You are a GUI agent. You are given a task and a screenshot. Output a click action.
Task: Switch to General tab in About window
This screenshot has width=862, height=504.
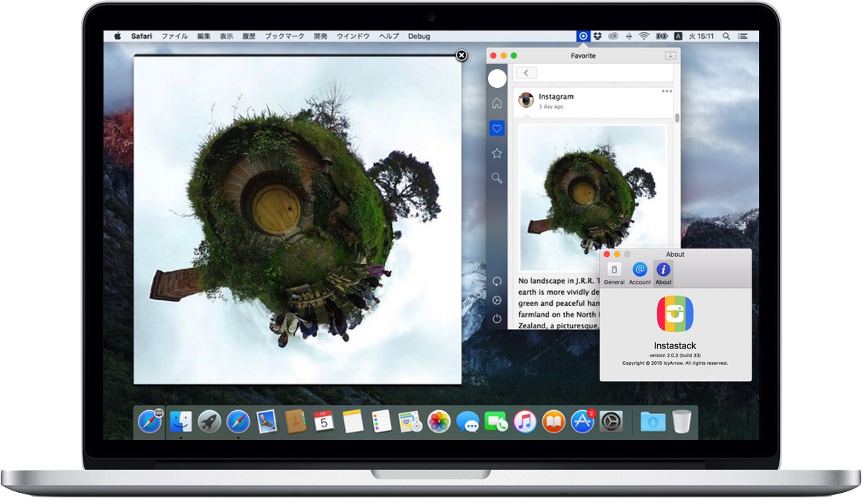coord(614,274)
